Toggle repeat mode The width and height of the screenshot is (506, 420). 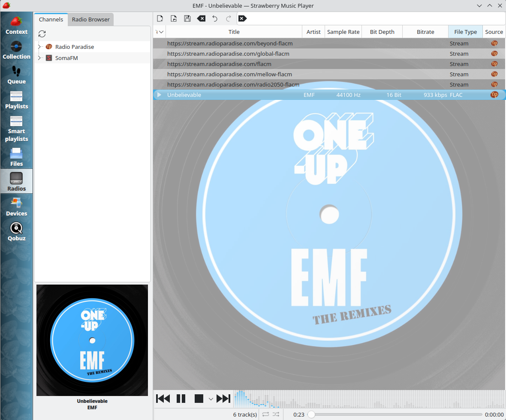[x=265, y=414]
